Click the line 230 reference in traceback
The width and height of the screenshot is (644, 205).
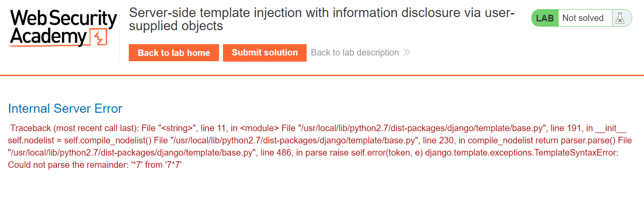pyautogui.click(x=435, y=141)
